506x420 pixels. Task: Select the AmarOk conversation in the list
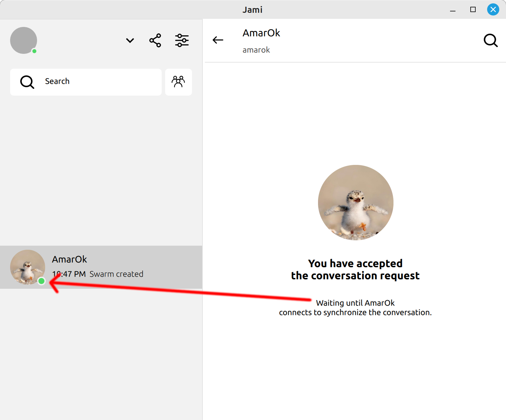coord(101,267)
